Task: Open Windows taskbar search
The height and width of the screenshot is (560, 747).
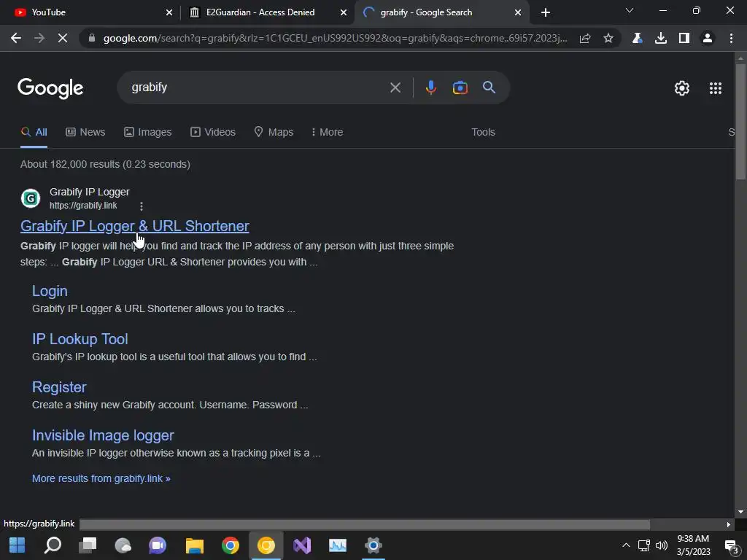Action: (x=53, y=545)
